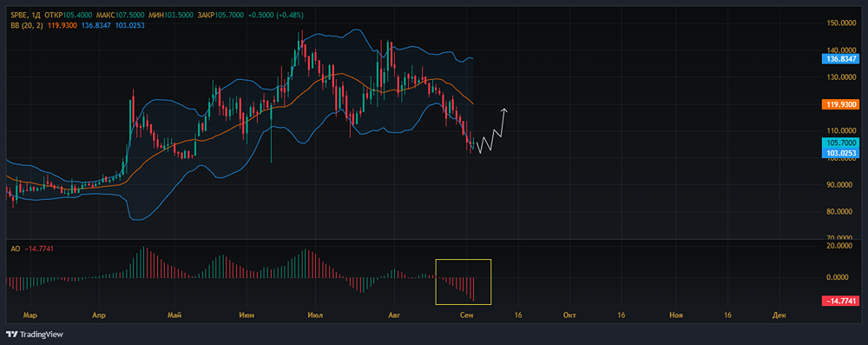Click the 136.8347 value in BB legend
This screenshot has height=345, width=868.
95,25
